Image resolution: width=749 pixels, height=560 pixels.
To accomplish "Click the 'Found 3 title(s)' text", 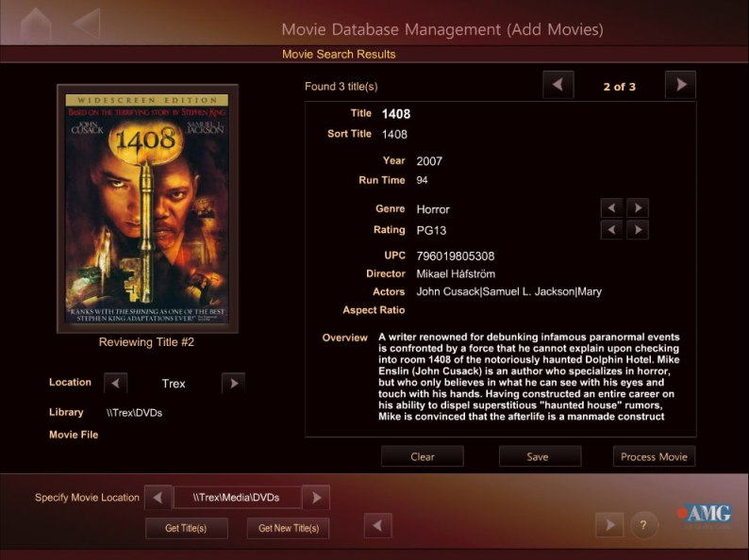I will pos(341,87).
